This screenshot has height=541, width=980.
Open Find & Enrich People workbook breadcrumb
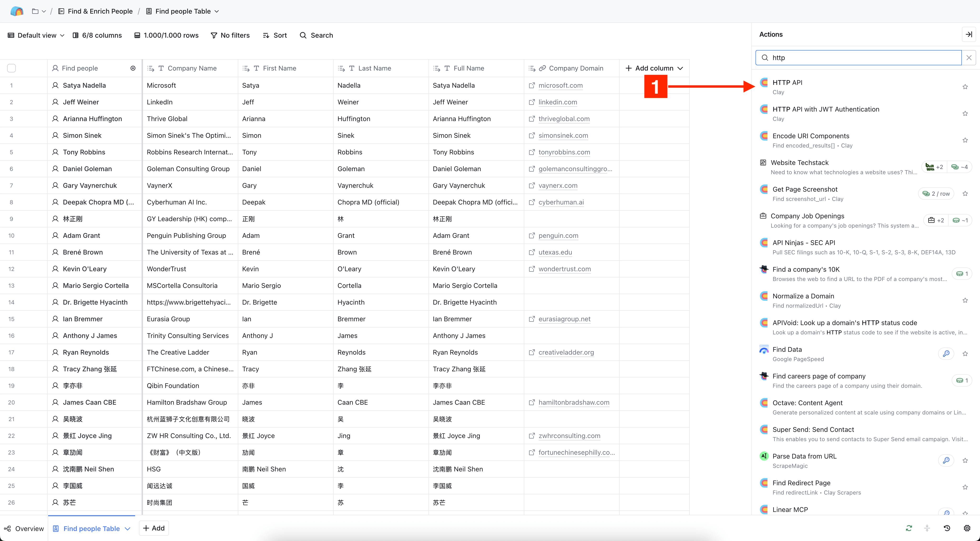coord(95,11)
